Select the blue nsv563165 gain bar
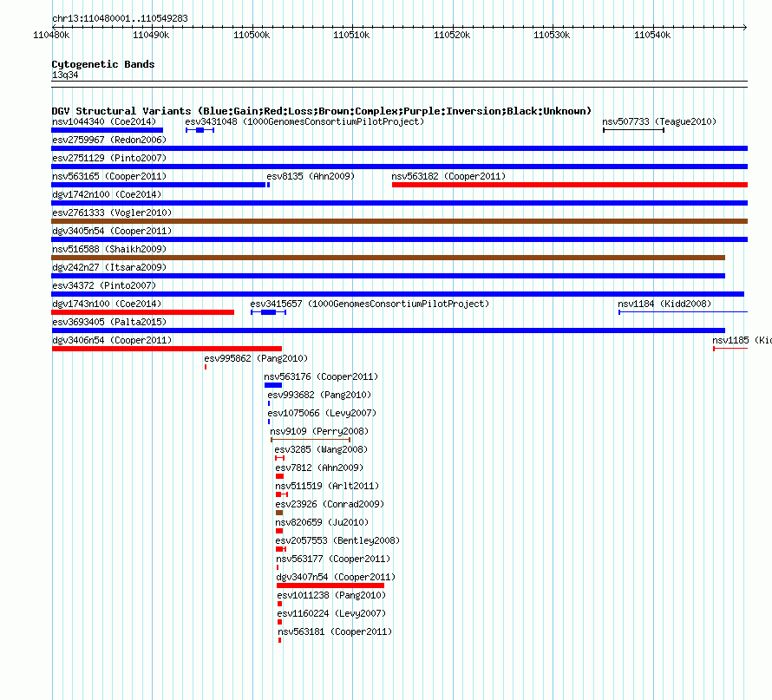772x700 pixels. 158,185
